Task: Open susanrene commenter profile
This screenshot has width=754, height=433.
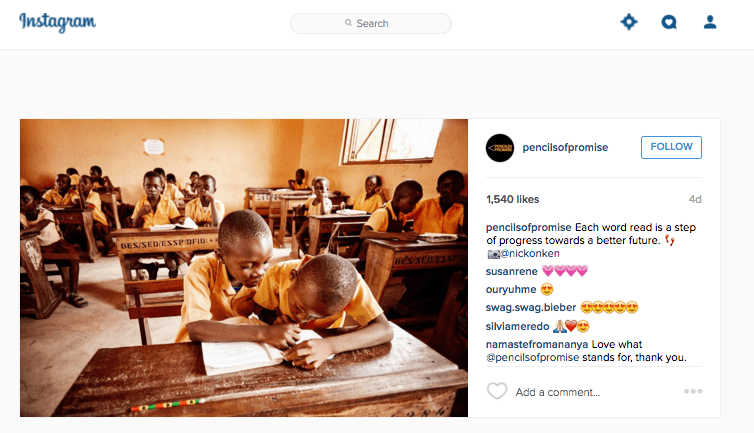Action: point(512,271)
